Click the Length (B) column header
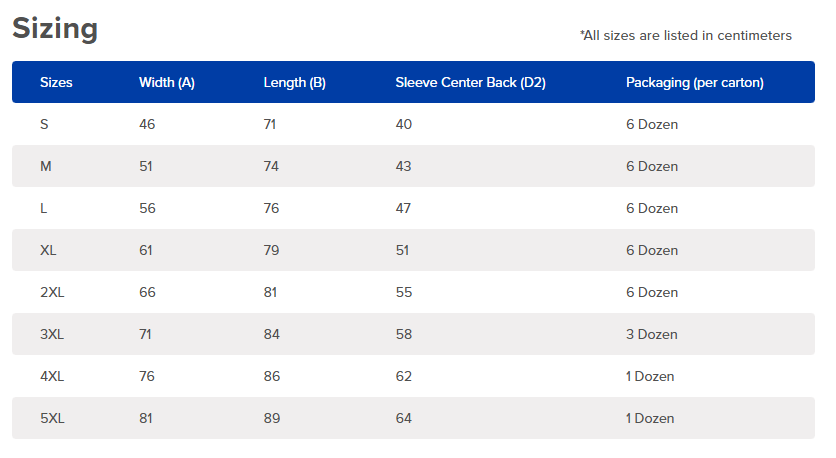Viewport: 836px width, 458px height. 294,83
